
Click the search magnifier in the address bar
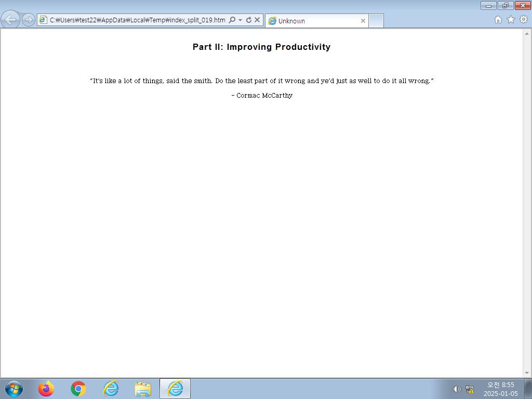232,20
